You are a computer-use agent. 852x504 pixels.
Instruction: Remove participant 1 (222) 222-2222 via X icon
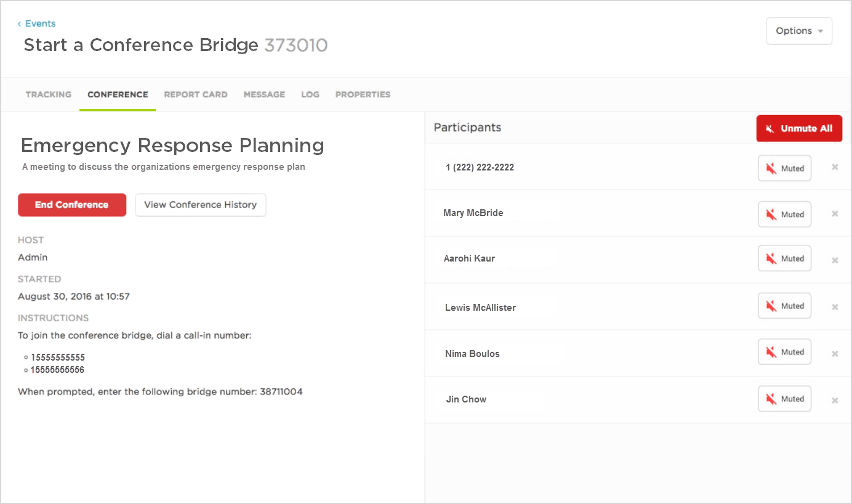click(835, 167)
